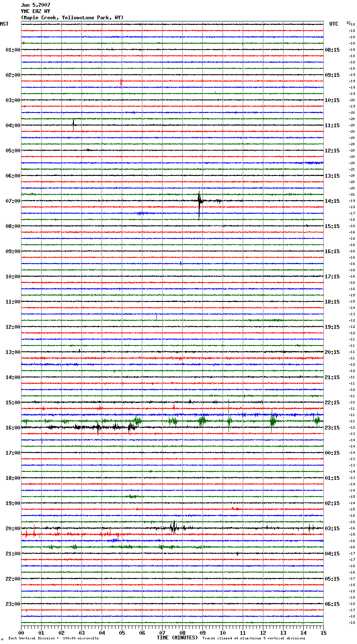357x644 pixels.
Task: Select the 07:00 MST time label
Action: pyautogui.click(x=13, y=201)
